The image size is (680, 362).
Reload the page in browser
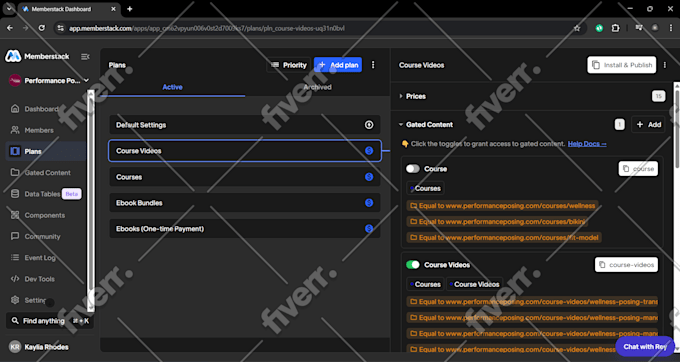(x=42, y=28)
